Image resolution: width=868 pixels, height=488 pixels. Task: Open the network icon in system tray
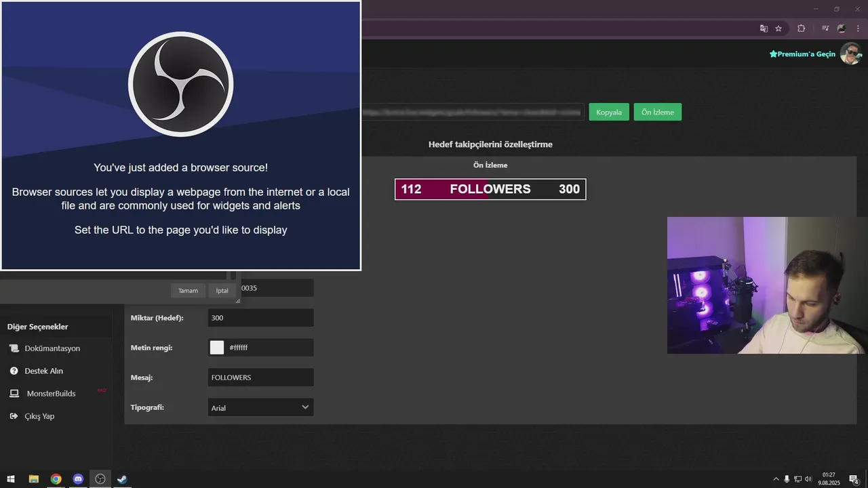tap(797, 479)
